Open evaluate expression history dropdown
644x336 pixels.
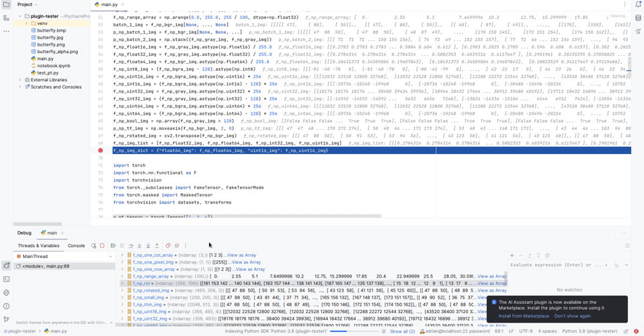tap(627, 265)
